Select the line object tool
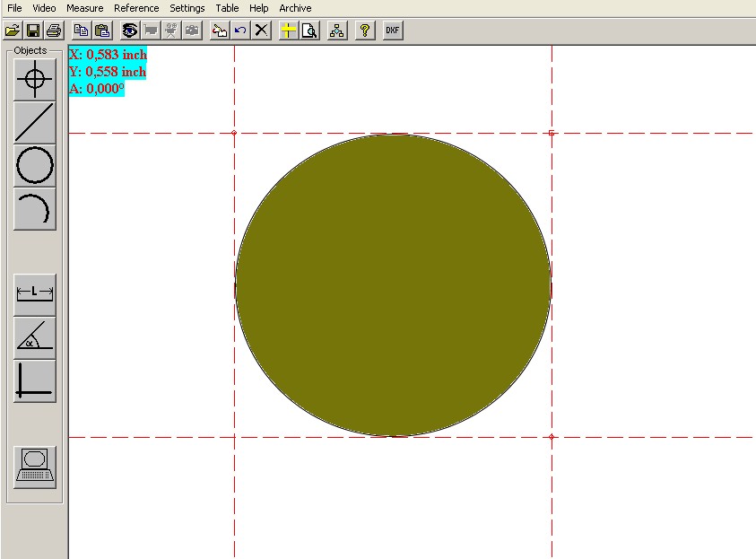 coord(35,123)
